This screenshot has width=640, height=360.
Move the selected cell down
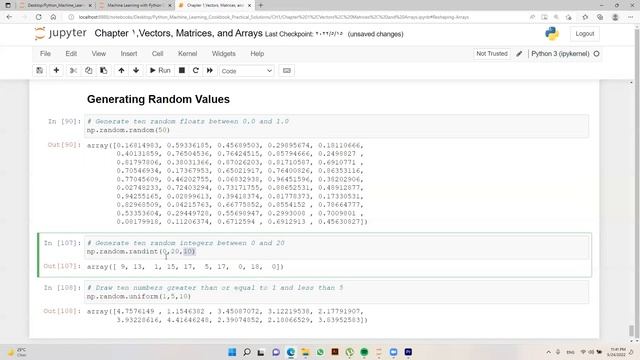[x=136, y=71]
